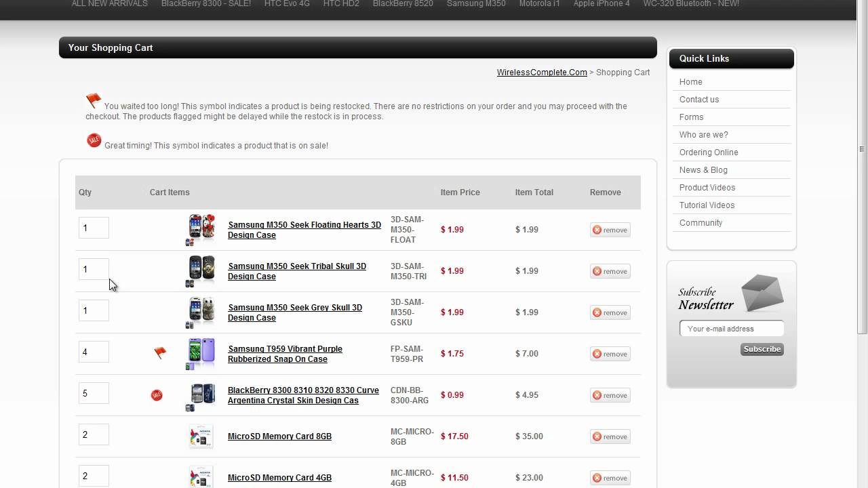Click the flag icon beside Samsung T959 Vibrant
868x488 pixels.
pyautogui.click(x=160, y=352)
